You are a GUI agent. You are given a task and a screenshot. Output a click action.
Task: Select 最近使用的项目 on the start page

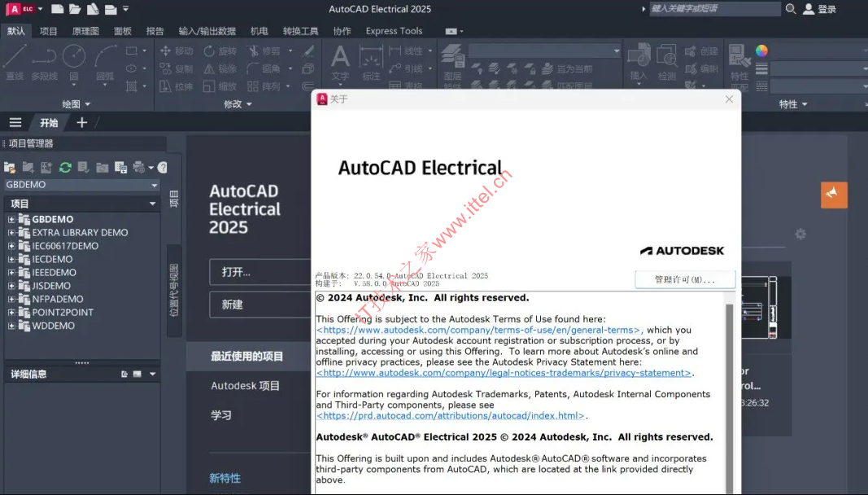246,357
